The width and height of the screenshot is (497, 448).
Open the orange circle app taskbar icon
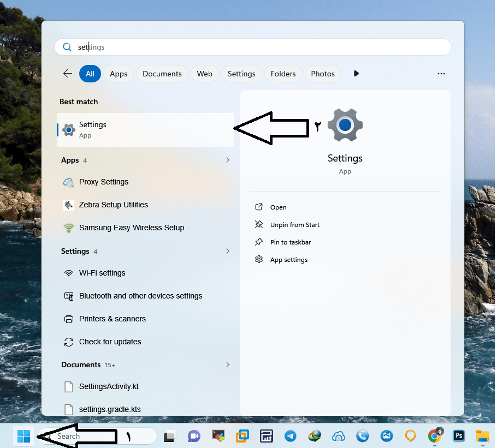pos(411,436)
